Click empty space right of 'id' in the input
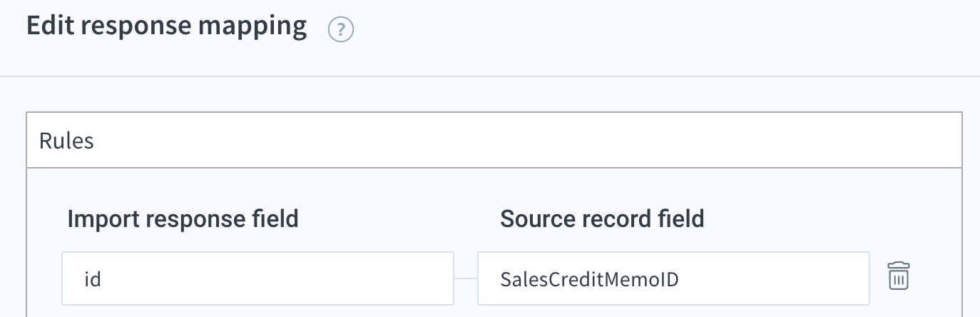 (278, 278)
